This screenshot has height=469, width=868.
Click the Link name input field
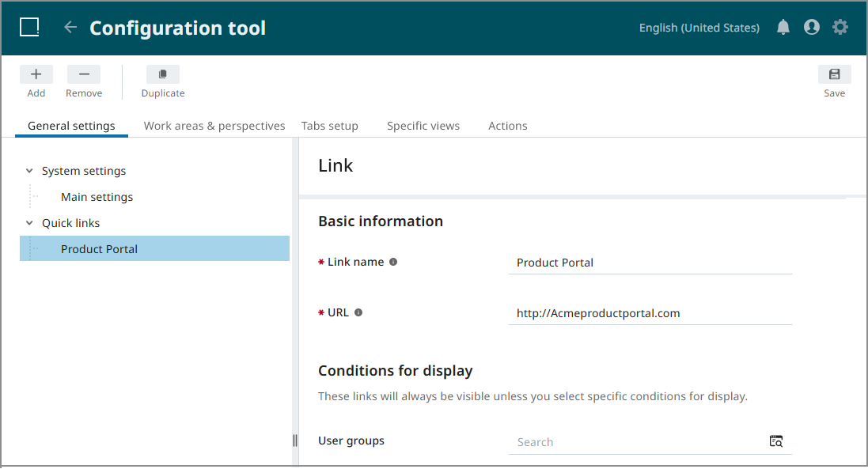click(650, 263)
